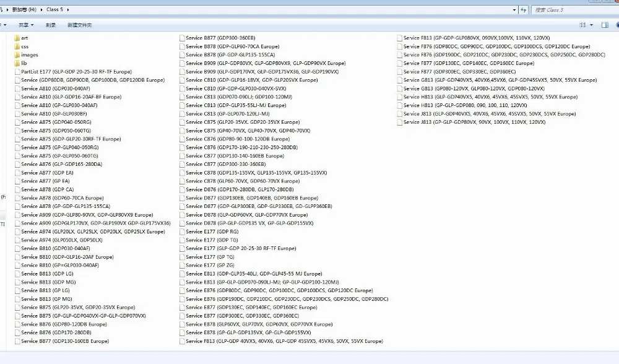Click the Class 5 breadcrumb segment

[54, 9]
